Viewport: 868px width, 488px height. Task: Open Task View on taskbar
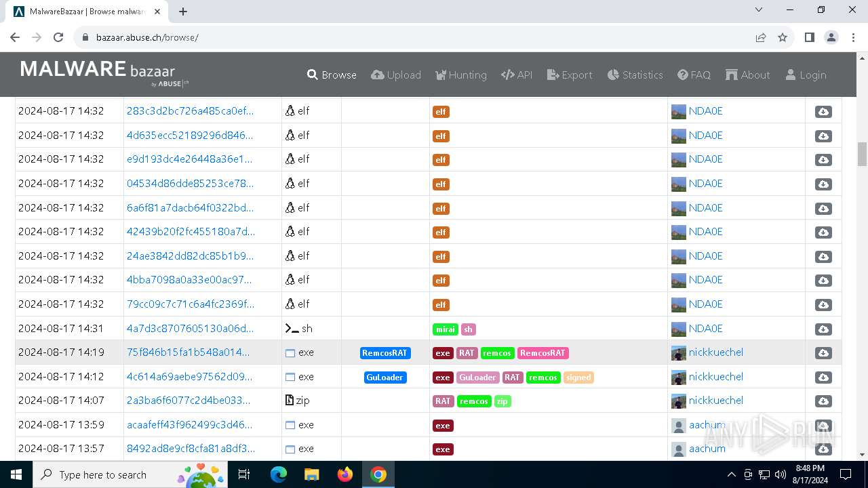point(245,474)
